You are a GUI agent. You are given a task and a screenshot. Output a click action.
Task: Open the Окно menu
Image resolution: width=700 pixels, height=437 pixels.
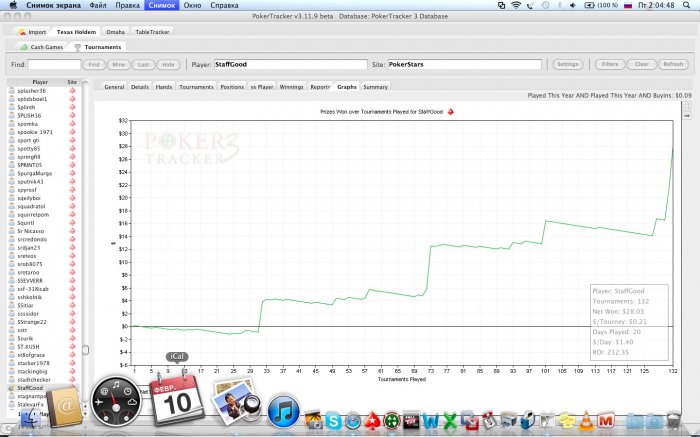click(x=192, y=5)
